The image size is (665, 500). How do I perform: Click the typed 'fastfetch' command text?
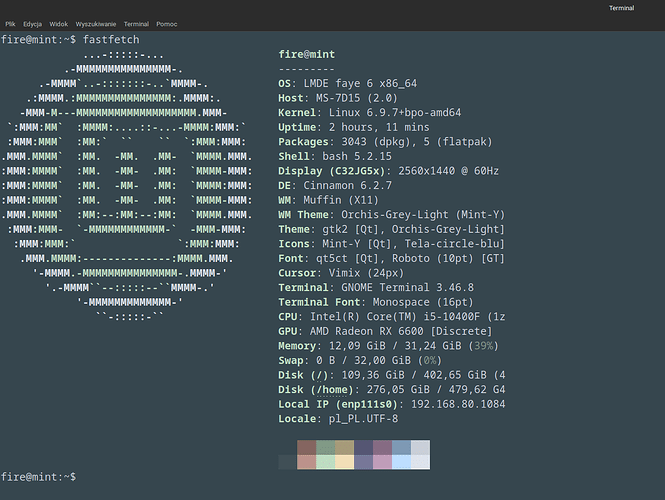click(x=111, y=40)
